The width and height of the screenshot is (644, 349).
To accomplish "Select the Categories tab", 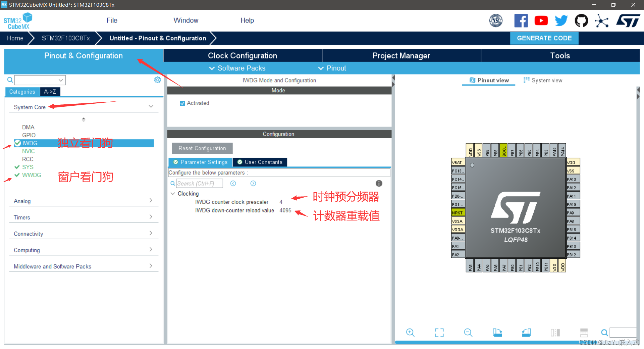I will coord(22,92).
